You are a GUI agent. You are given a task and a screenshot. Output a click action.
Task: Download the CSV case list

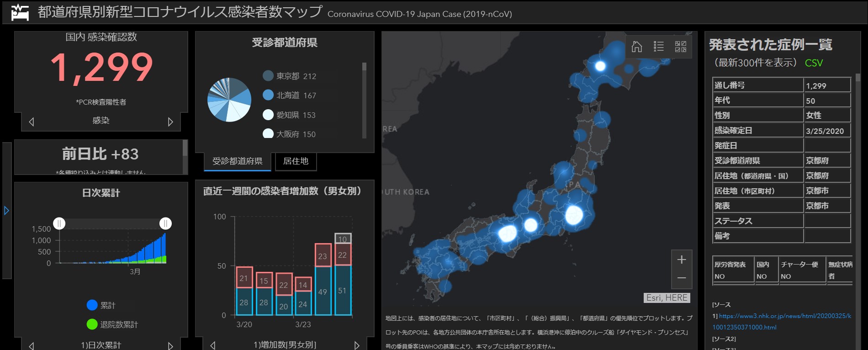pos(814,63)
